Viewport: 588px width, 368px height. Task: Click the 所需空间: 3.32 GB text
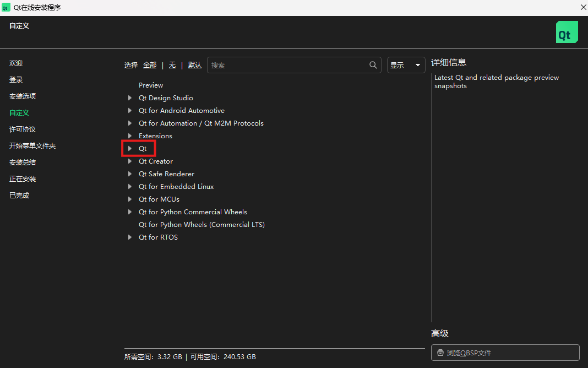(x=153, y=357)
